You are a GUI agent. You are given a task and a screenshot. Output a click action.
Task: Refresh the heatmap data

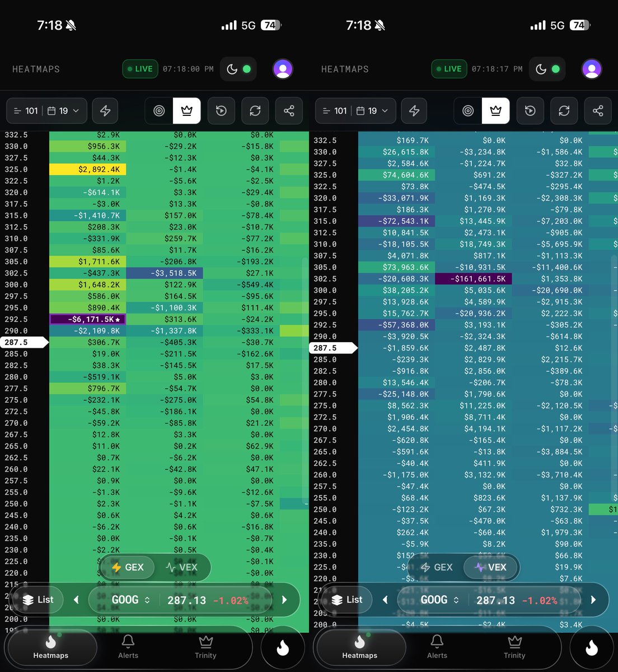pos(255,110)
